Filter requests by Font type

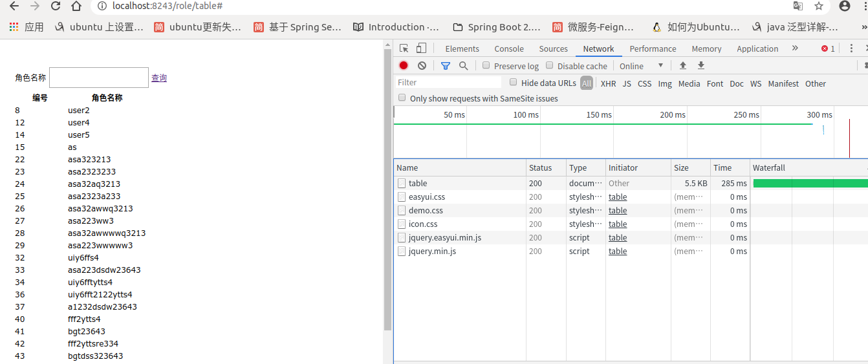tap(715, 83)
